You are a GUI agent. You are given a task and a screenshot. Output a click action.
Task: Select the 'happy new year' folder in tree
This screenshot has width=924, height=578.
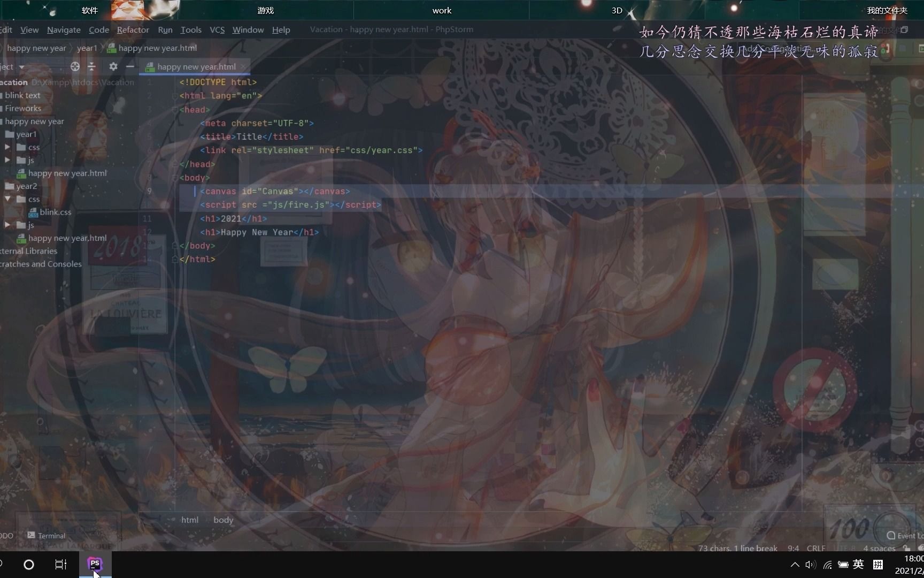pos(34,121)
